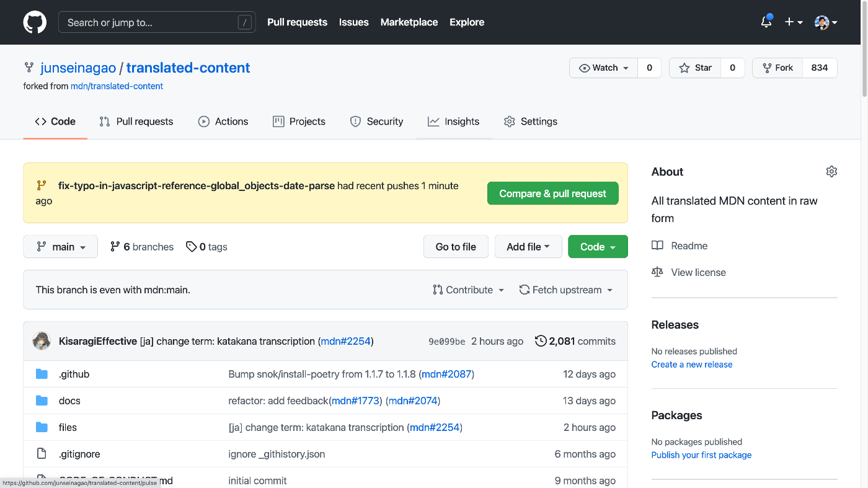Open the Security tab
Screen dimensions: 868x488
tap(377, 122)
